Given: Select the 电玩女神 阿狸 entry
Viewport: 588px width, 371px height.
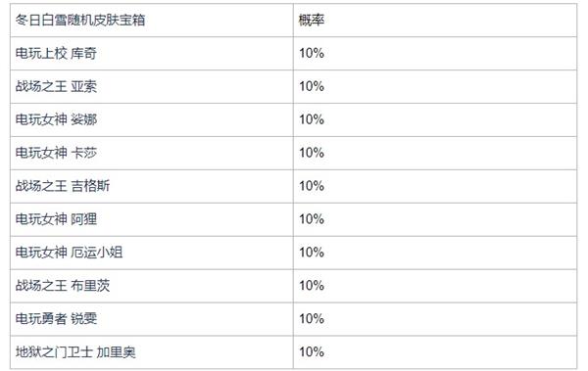Looking at the screenshot, I should coord(56,219).
